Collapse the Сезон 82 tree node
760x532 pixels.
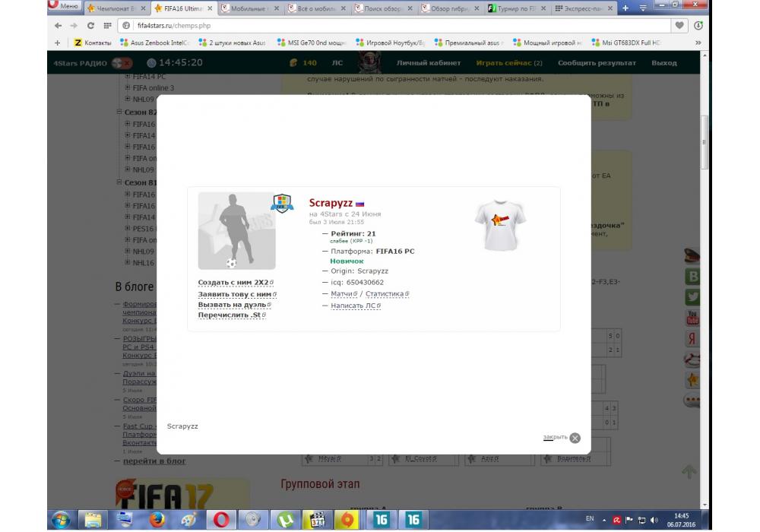[119, 112]
